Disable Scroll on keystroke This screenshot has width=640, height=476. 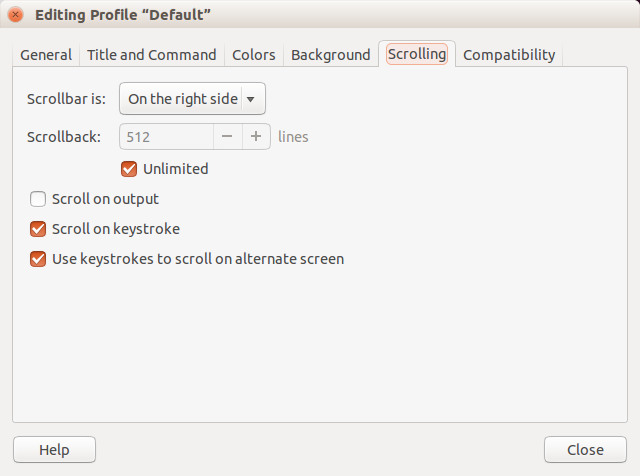(x=39, y=229)
